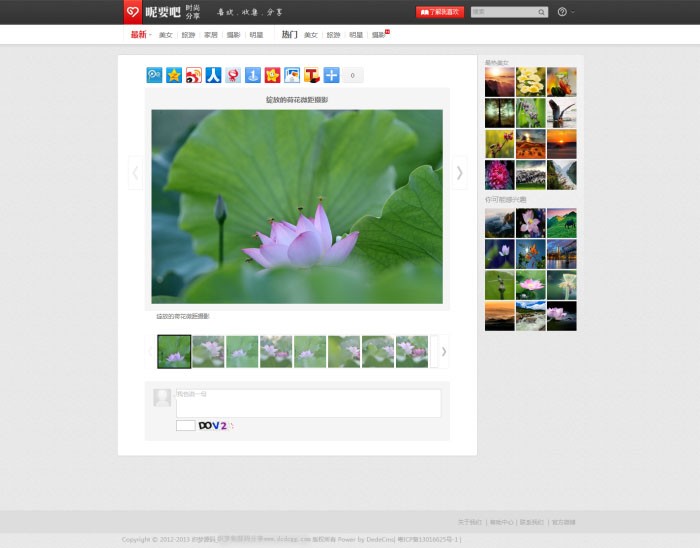Share via the Tencent Weibo icon

[x=154, y=75]
